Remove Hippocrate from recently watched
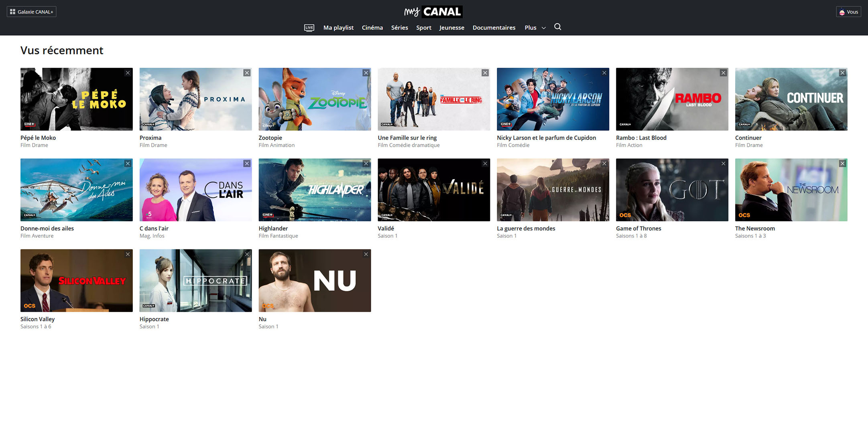Screen dimensions: 868x433 [247, 254]
